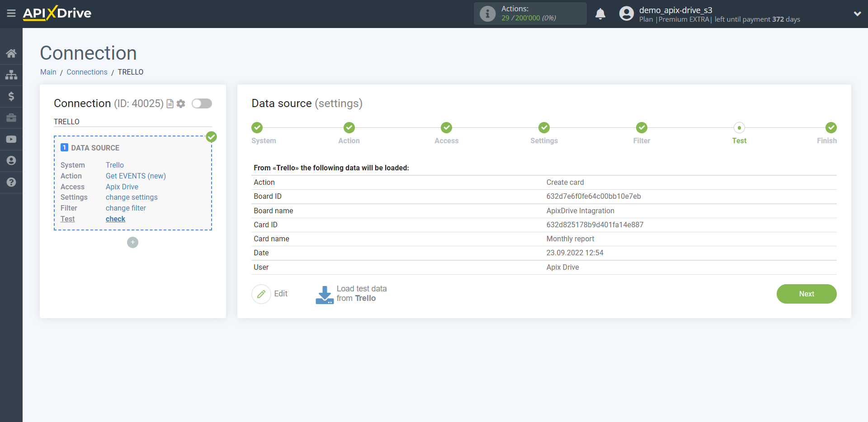Open the hamburger menu
This screenshot has height=422, width=868.
11,13
